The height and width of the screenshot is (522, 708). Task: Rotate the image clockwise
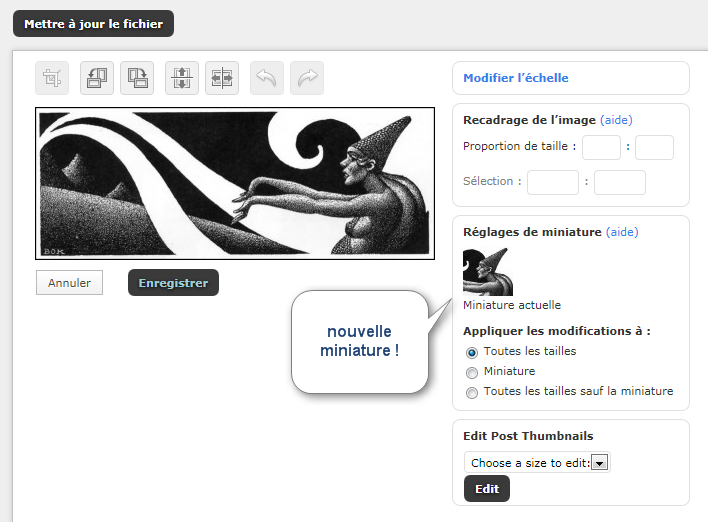[137, 78]
